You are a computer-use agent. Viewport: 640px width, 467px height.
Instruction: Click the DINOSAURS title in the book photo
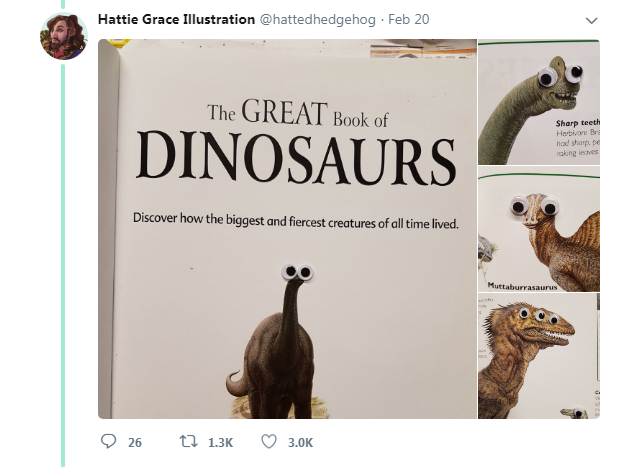(295, 158)
